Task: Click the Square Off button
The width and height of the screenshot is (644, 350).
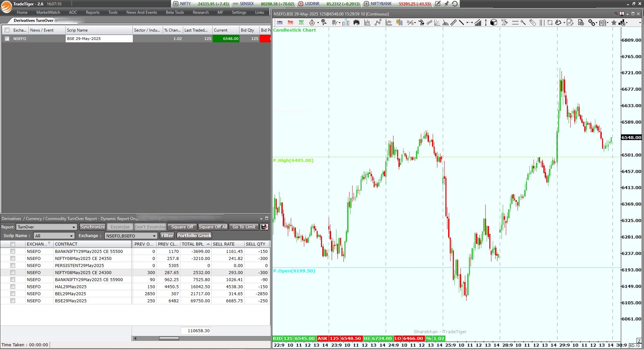Action: 182,227
